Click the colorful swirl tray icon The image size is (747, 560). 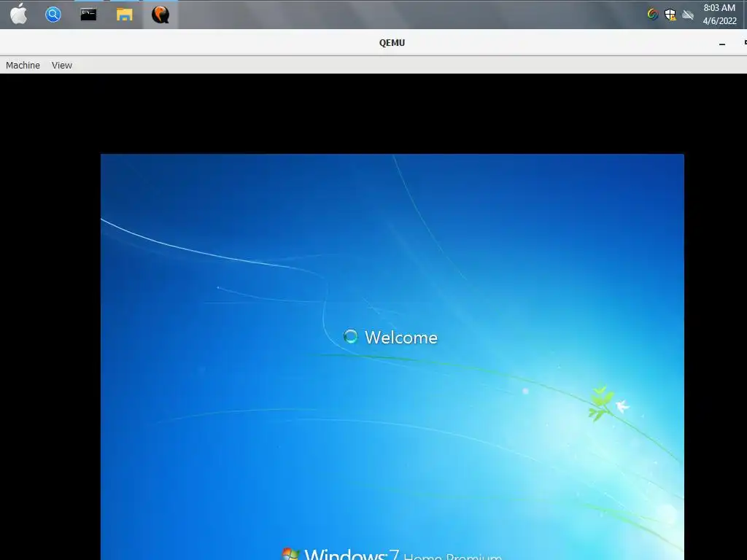653,15
